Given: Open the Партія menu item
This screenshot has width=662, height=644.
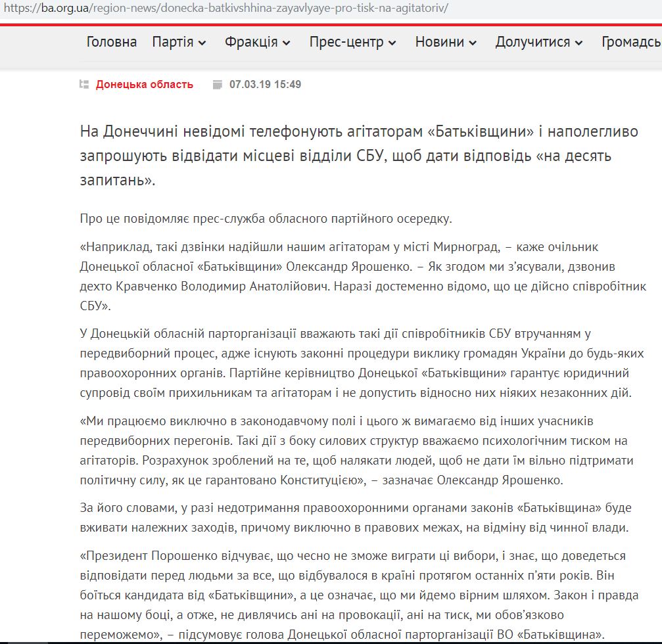Looking at the screenshot, I should [x=172, y=42].
